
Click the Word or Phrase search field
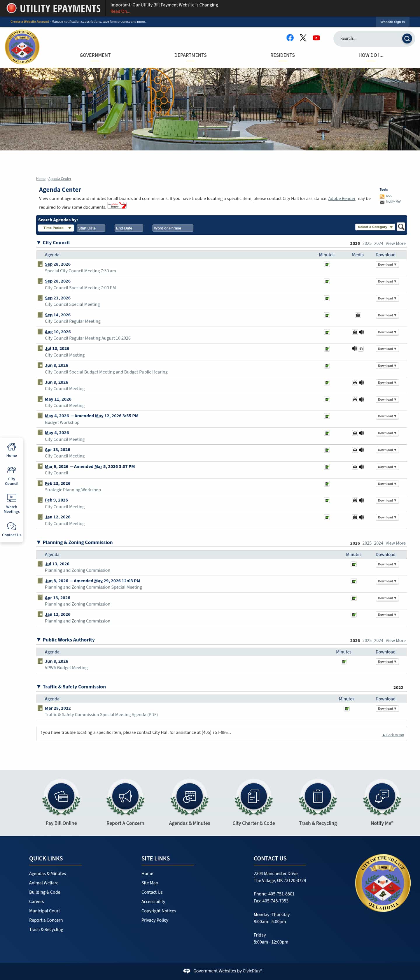173,228
